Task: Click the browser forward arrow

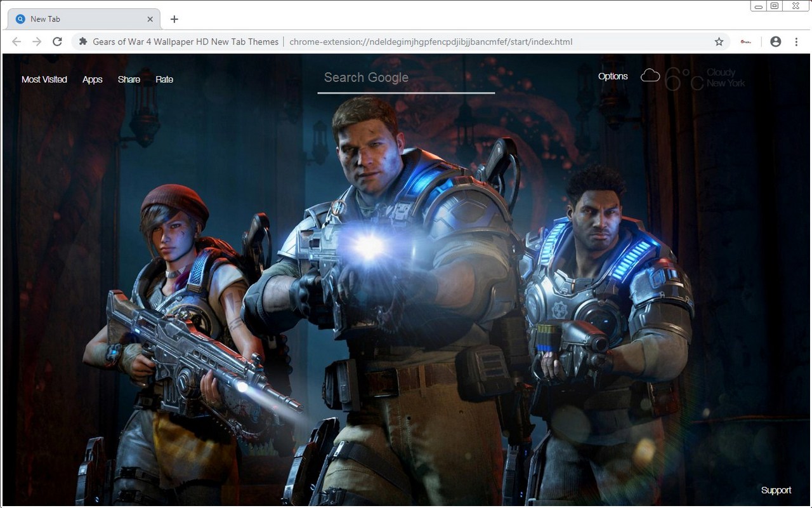Action: (x=37, y=41)
